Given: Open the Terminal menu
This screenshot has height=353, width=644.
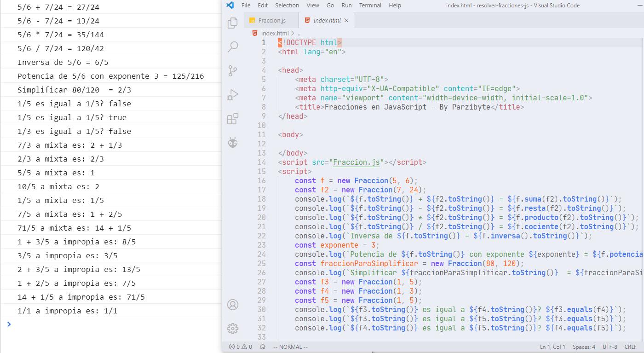Looking at the screenshot, I should [370, 6].
